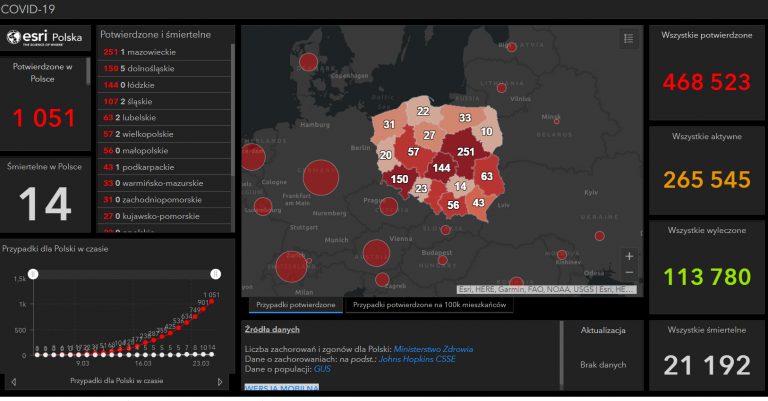Zoom out with the map minus button
Viewport: 768px width, 401px height.
point(629,272)
